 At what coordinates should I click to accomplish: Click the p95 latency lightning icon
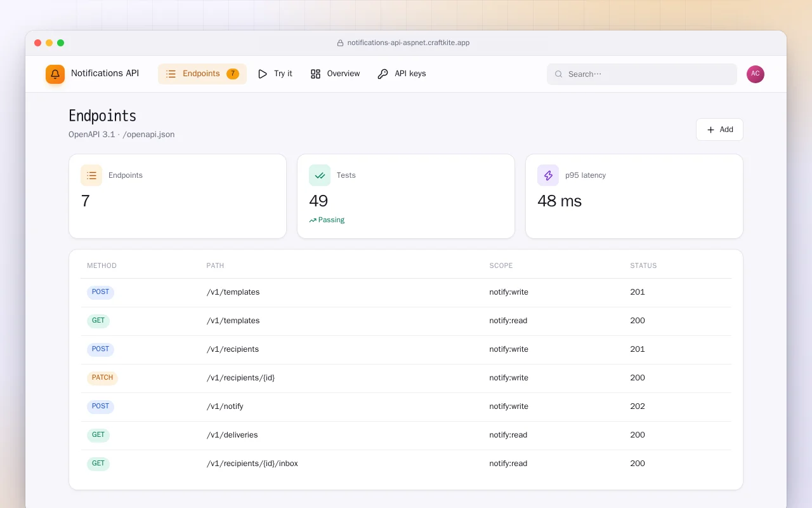[548, 175]
